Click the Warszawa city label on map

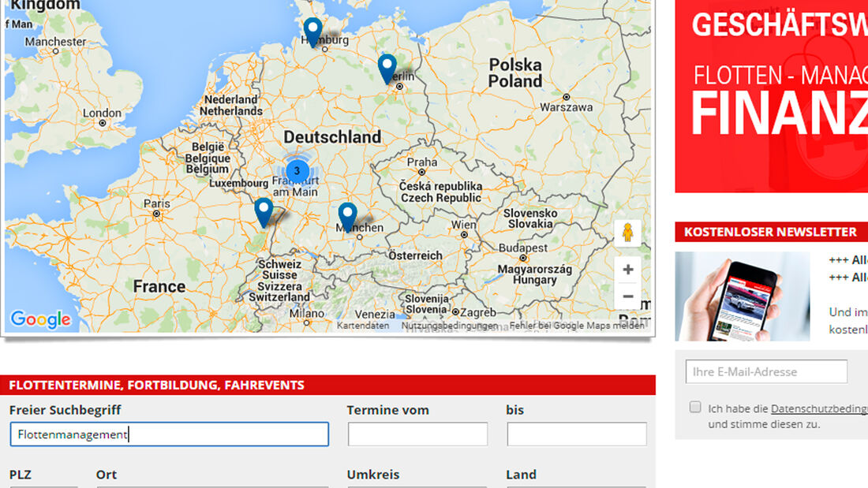pyautogui.click(x=566, y=107)
